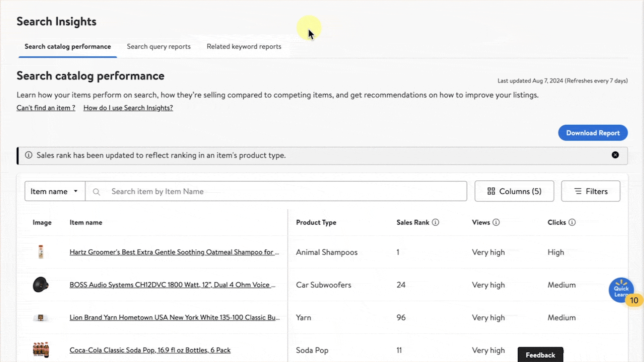Click the Medium clicks value for Lion Brand Yarn
This screenshot has height=362, width=644.
pyautogui.click(x=561, y=317)
